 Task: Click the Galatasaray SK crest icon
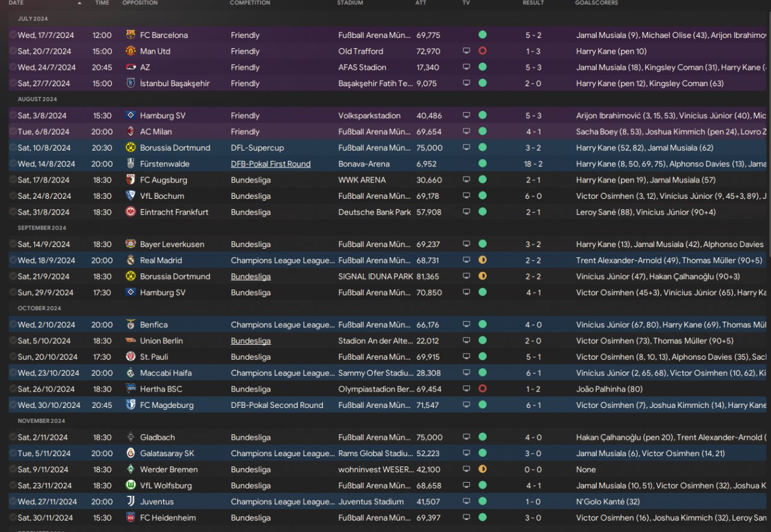coord(131,453)
